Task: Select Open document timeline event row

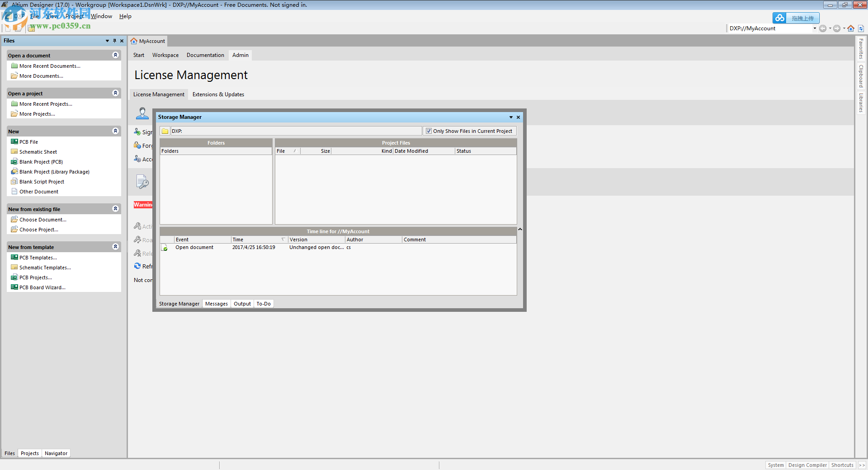Action: coord(338,247)
